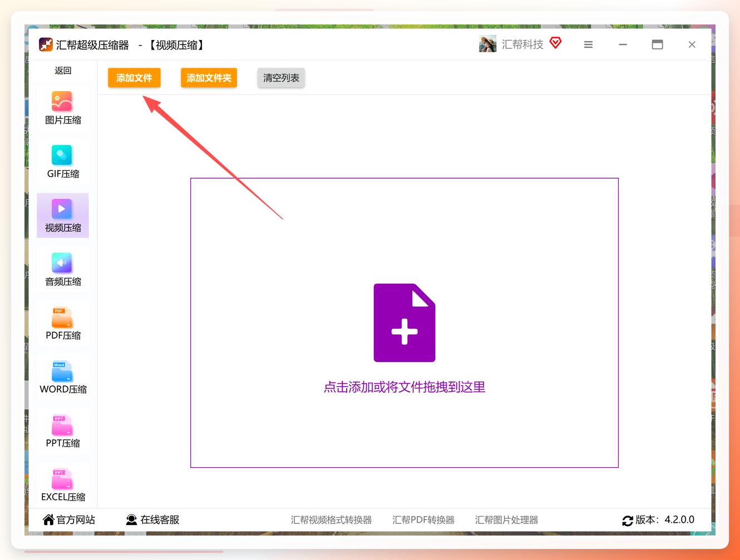Click the version refresh icon
The image size is (740, 560).
point(628,521)
